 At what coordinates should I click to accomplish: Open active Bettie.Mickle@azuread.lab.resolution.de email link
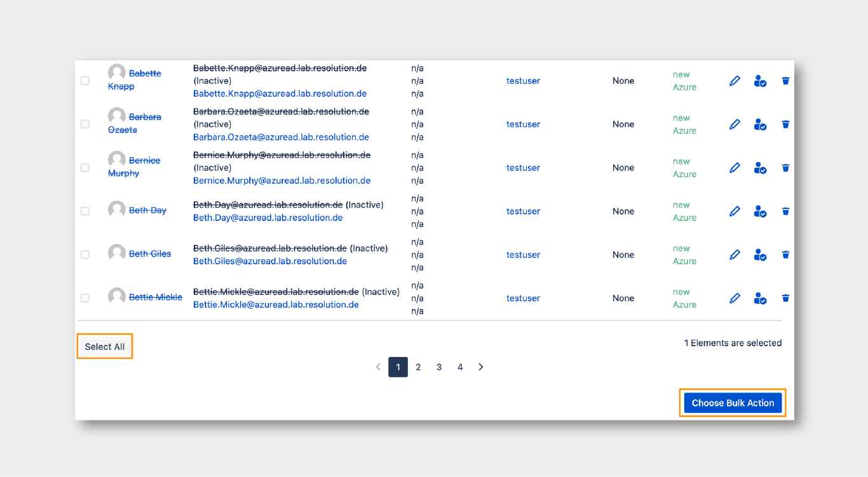(x=276, y=304)
